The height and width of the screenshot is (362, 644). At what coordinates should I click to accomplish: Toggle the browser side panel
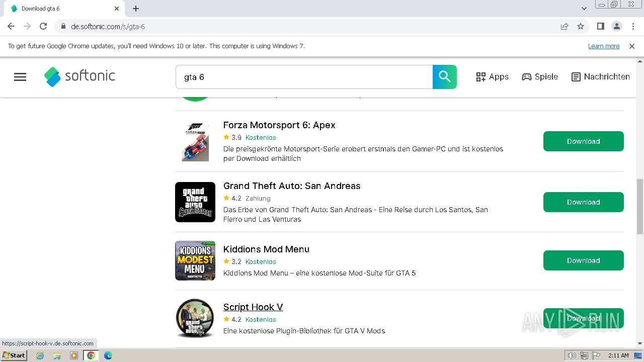(x=600, y=26)
